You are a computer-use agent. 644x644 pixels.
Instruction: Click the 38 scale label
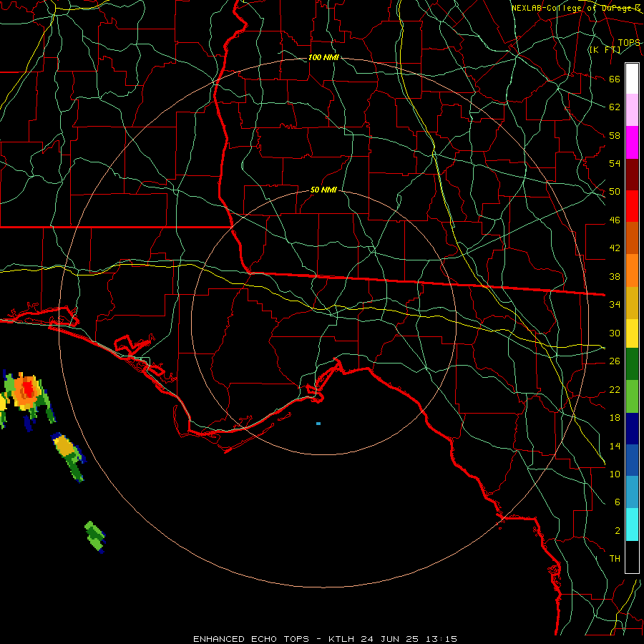[x=615, y=276]
